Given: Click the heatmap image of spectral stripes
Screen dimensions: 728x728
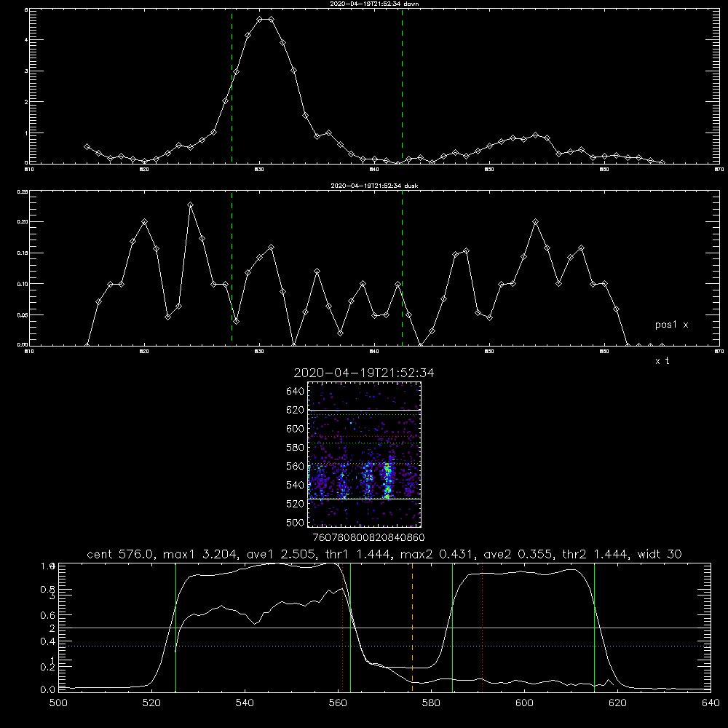Looking at the screenshot, I should (x=365, y=454).
